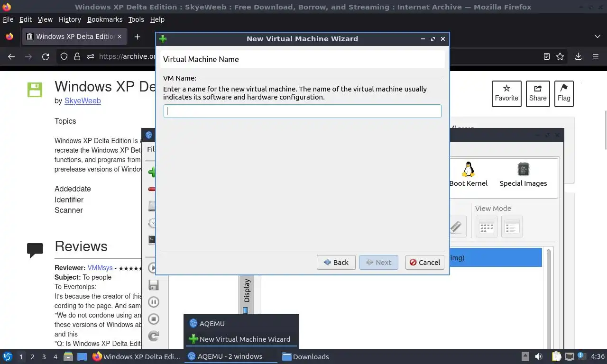This screenshot has width=607, height=364.
Task: Click the show desktop taskbar icon
Action: point(82,356)
